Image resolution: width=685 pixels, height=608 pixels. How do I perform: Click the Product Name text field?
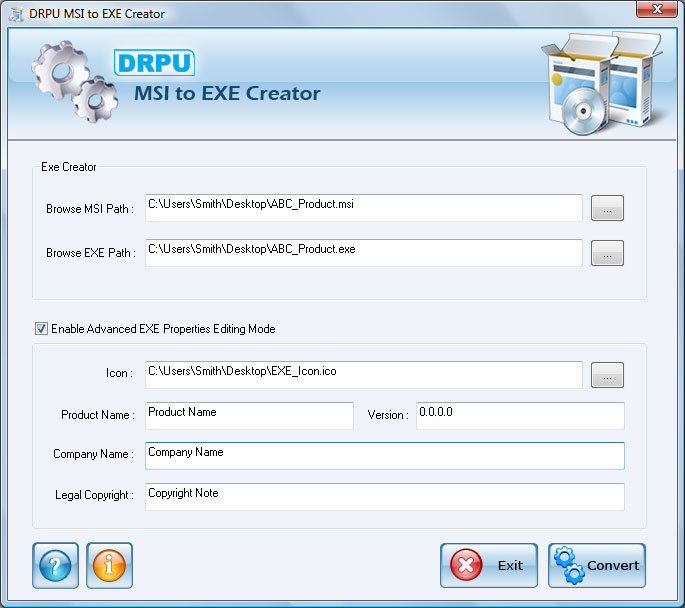249,416
